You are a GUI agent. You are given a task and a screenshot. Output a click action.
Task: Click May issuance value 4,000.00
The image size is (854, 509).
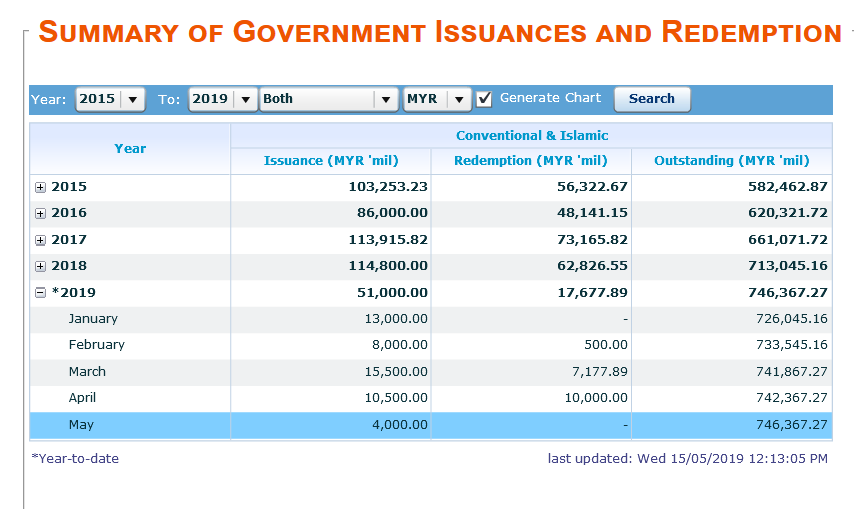(400, 425)
